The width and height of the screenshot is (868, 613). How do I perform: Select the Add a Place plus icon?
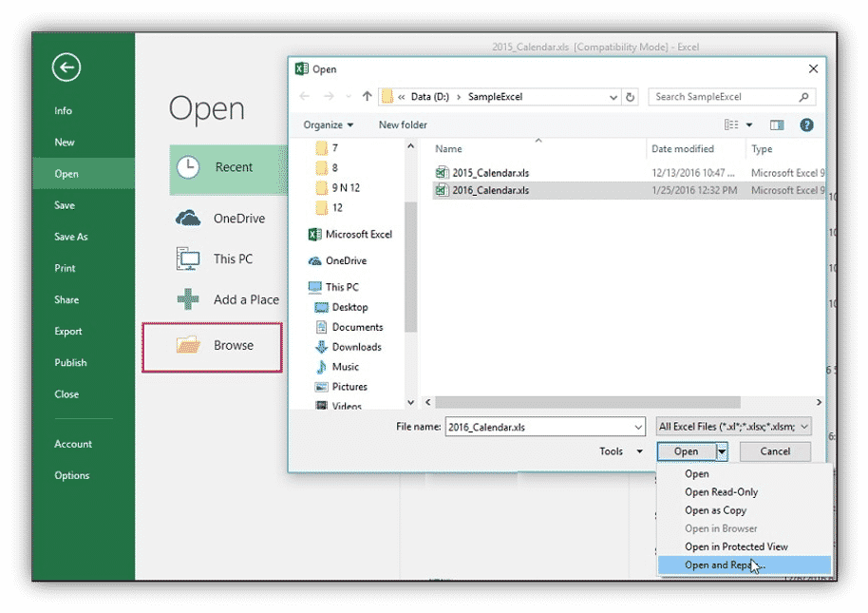tap(185, 299)
